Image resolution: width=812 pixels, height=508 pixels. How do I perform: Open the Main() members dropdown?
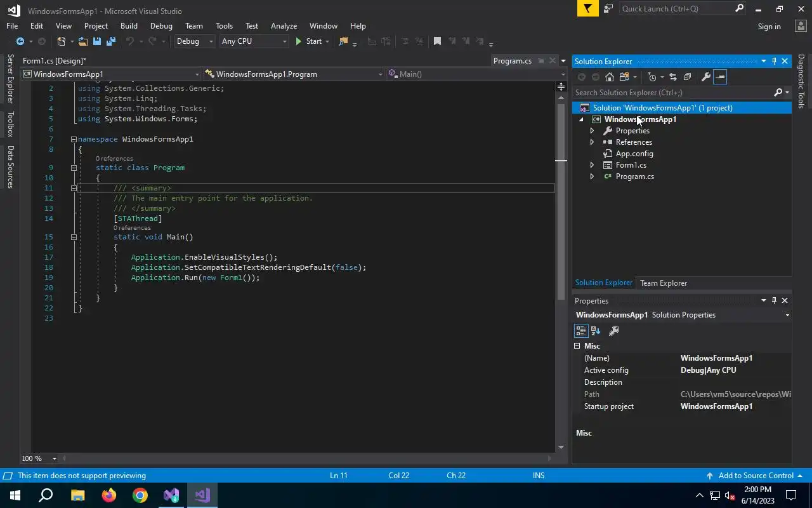click(x=476, y=74)
